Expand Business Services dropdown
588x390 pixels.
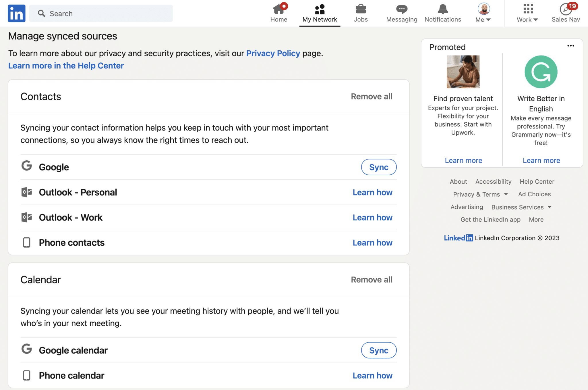click(x=521, y=207)
